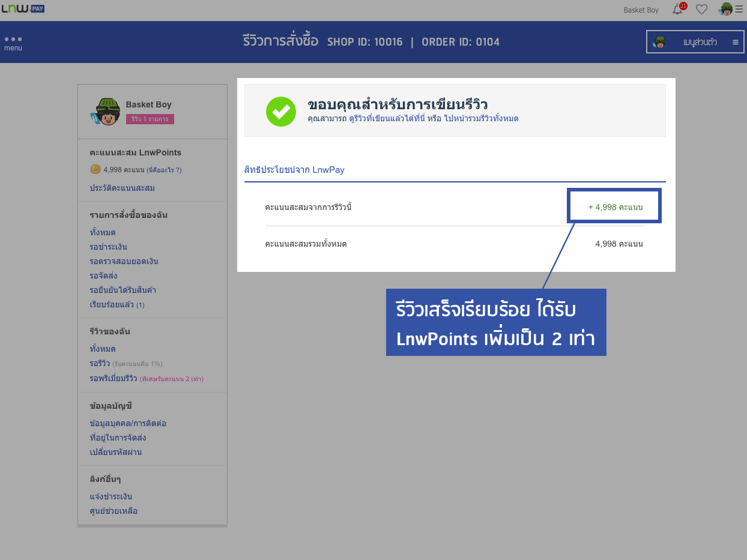Viewport: 747px width, 560px height.
Task: Click the gold coin LnwPoints icon
Action: click(x=95, y=170)
